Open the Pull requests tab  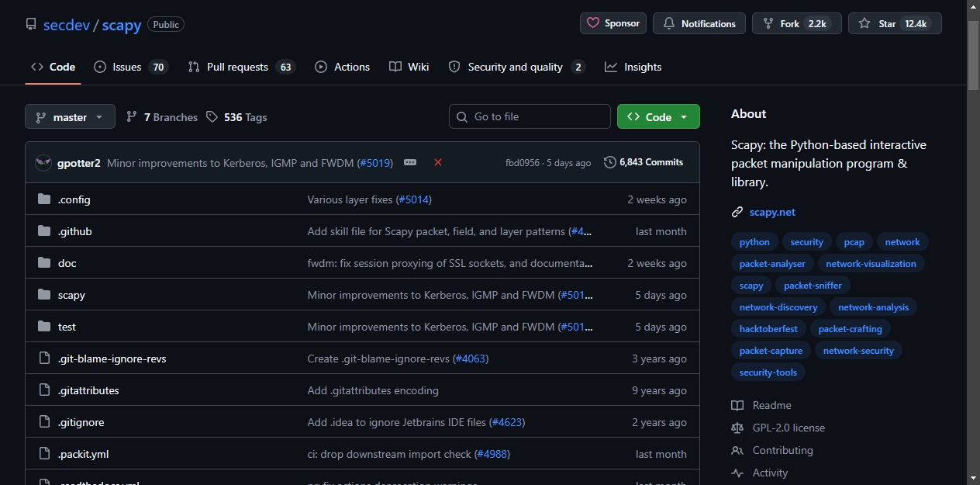[241, 67]
